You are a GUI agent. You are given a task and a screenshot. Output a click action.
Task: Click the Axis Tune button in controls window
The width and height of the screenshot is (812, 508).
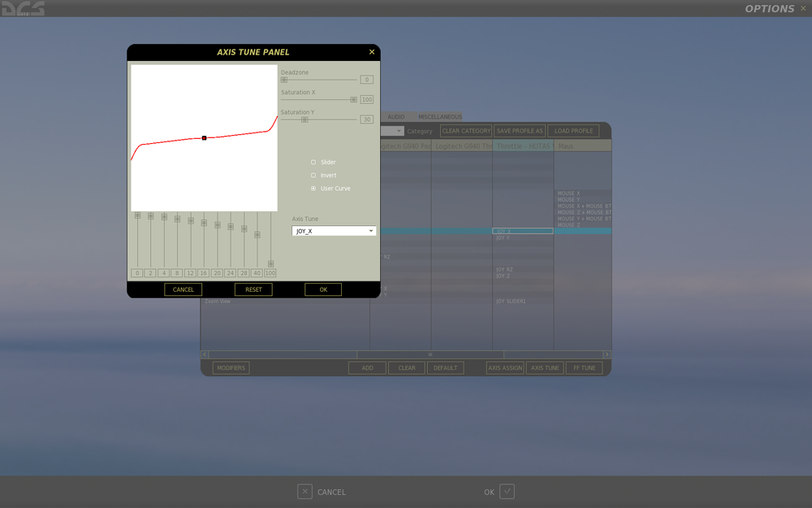(x=545, y=368)
